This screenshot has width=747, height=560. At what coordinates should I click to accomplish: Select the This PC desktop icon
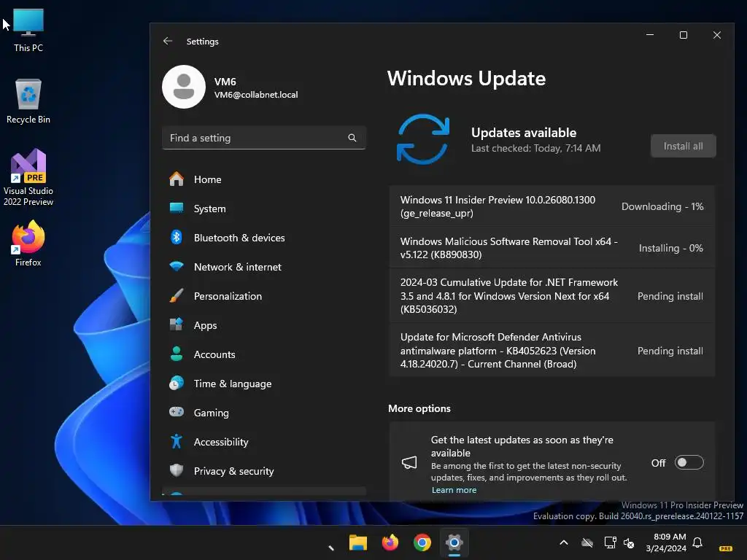click(28, 30)
